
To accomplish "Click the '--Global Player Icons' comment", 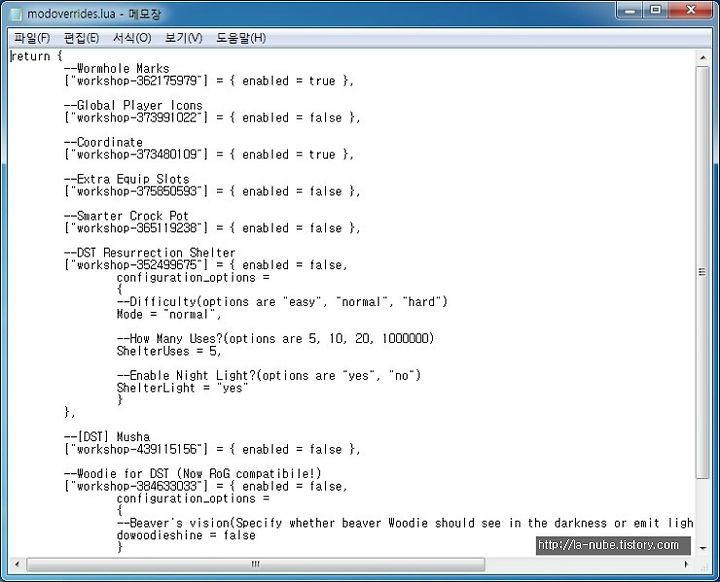I will pos(133,105).
